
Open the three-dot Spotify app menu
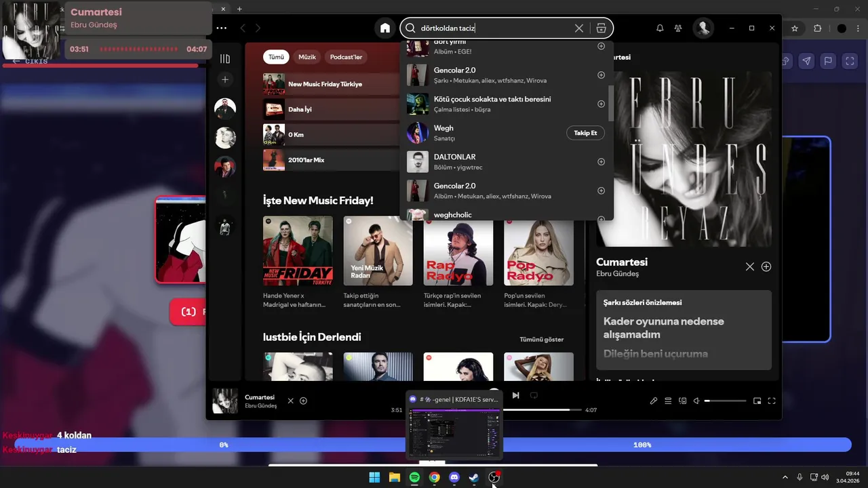[221, 28]
